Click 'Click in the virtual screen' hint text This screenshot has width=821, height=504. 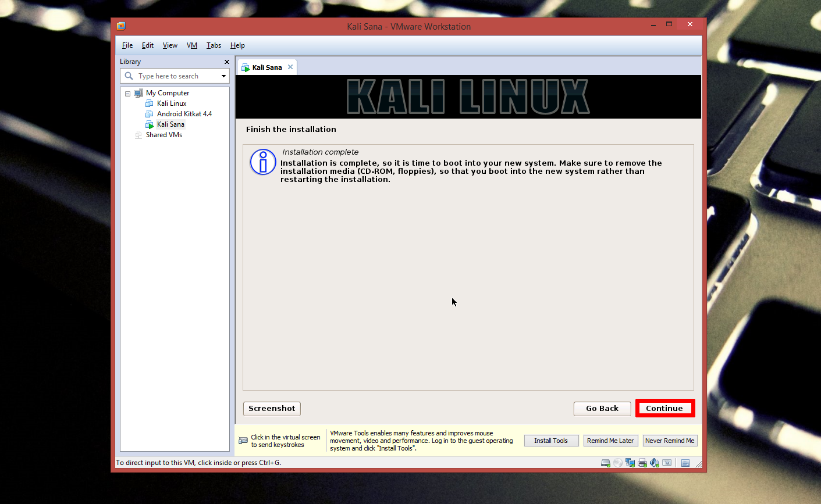pos(286,441)
